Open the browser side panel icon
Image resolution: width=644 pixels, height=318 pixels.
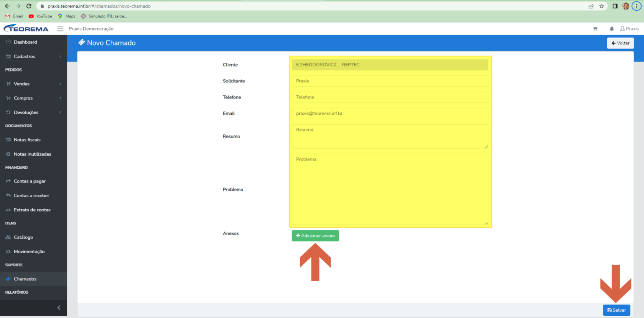point(615,6)
